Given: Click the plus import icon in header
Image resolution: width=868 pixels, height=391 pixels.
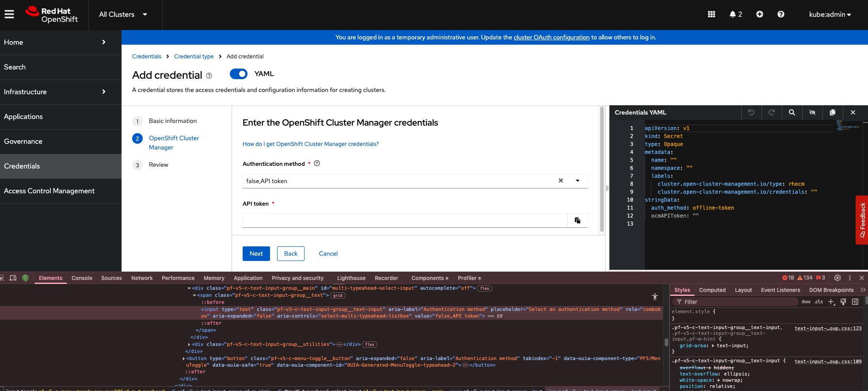Looking at the screenshot, I should [760, 14].
